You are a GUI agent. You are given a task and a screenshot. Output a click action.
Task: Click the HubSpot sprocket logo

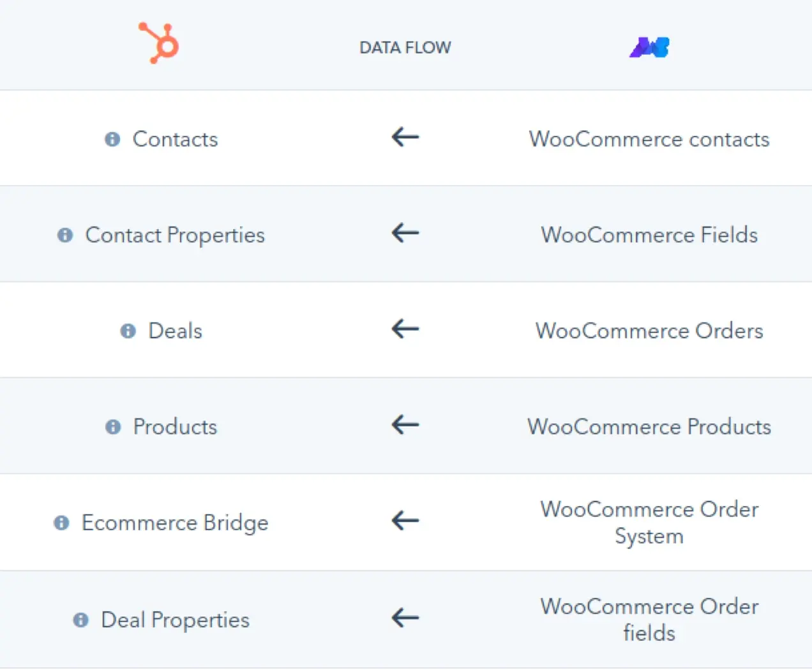click(x=160, y=43)
